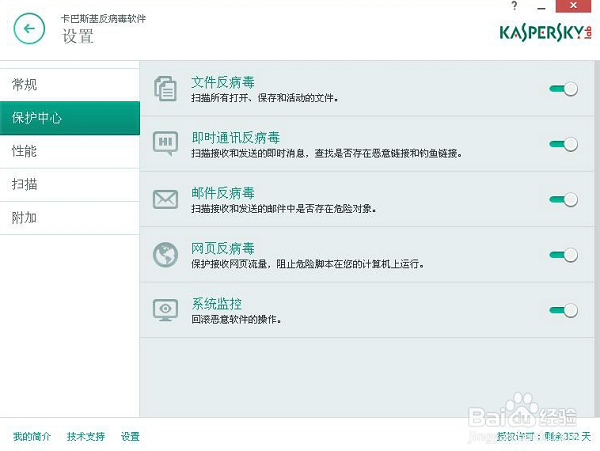The height and width of the screenshot is (451, 600).
Task: Open the 我的简介 link
Action: pos(31,437)
